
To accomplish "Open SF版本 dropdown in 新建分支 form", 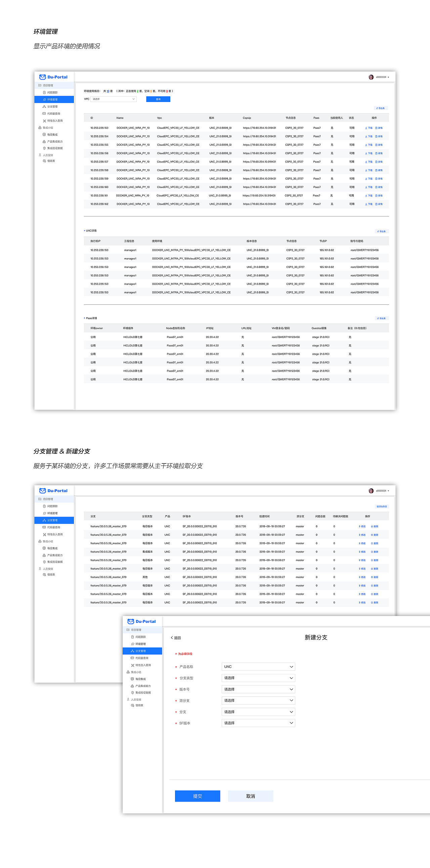I will [x=258, y=723].
